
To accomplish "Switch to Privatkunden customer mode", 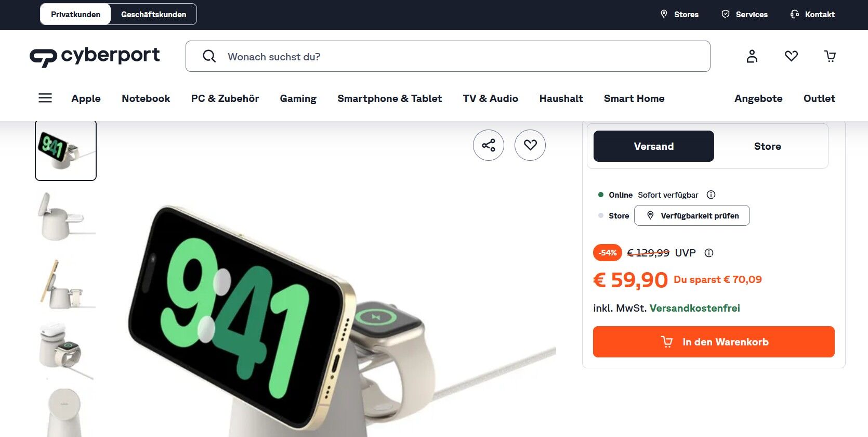I will tap(75, 15).
